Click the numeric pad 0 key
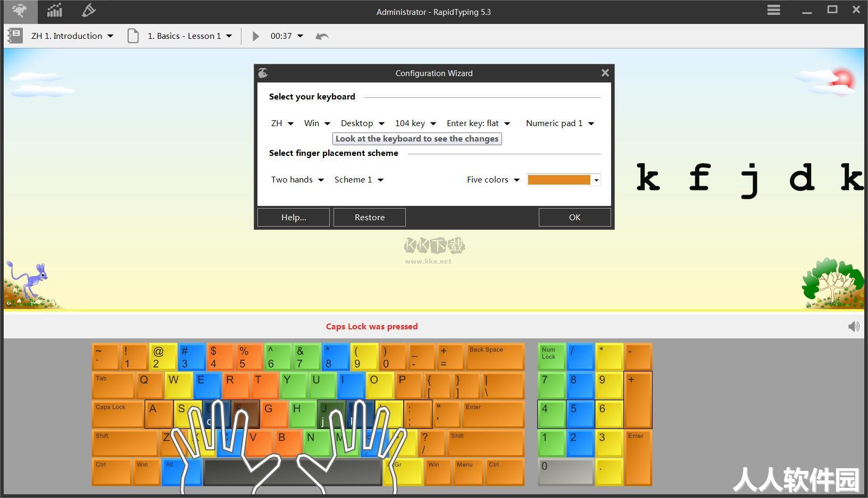 pos(566,472)
